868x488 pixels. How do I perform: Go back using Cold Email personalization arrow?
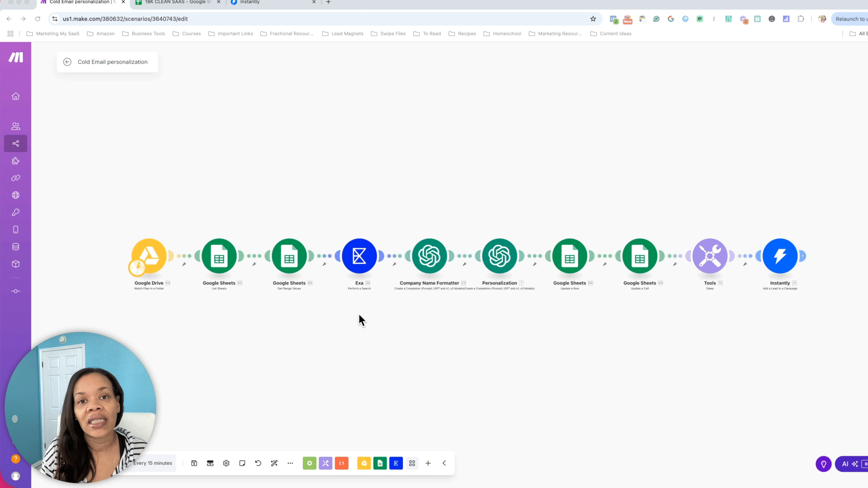(67, 62)
